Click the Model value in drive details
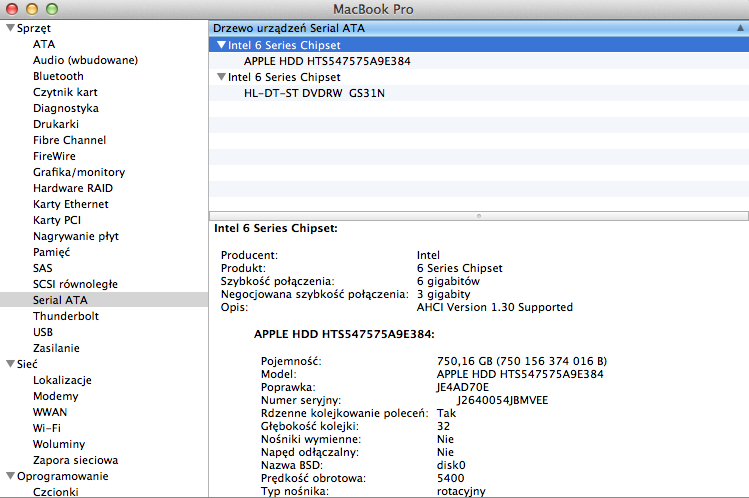 coord(520,374)
